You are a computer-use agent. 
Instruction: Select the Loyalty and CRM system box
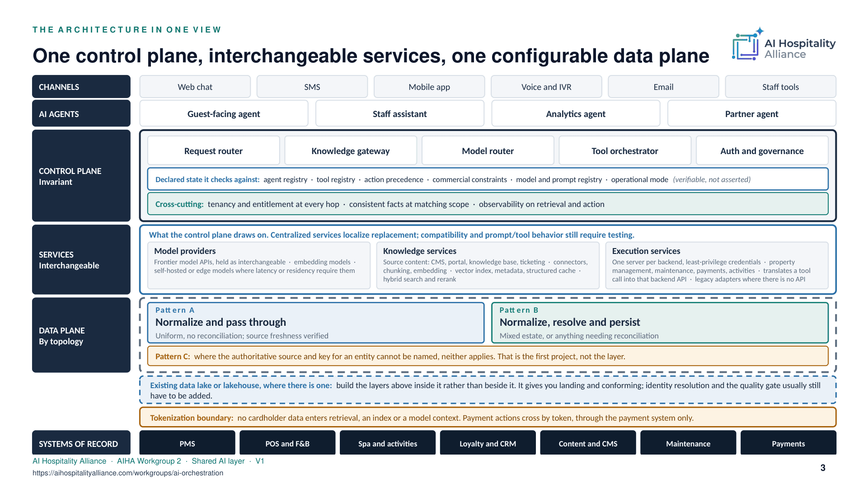(x=488, y=443)
